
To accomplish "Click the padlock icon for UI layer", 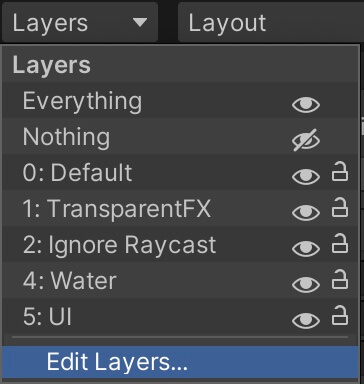I will [x=340, y=316].
